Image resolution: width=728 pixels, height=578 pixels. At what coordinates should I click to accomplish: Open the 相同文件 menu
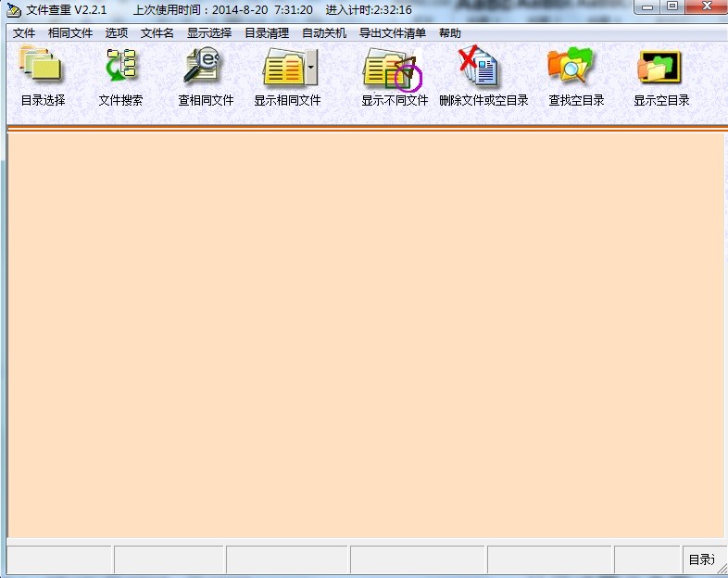(x=70, y=33)
